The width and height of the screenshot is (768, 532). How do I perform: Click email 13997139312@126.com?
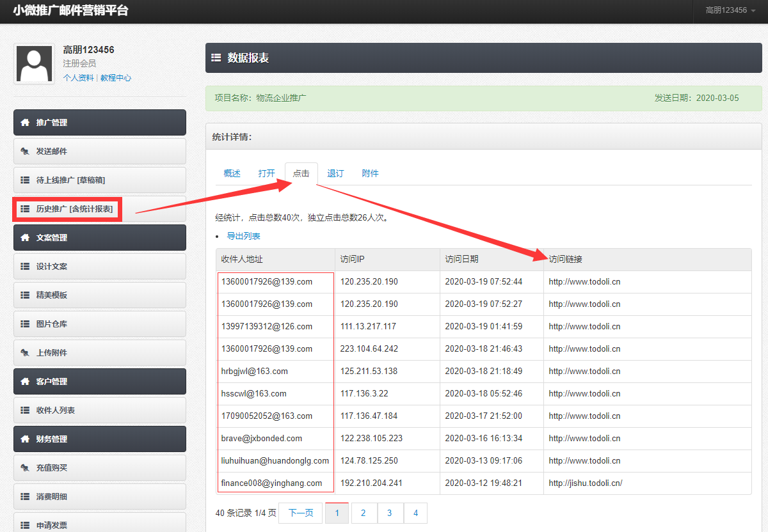(267, 327)
